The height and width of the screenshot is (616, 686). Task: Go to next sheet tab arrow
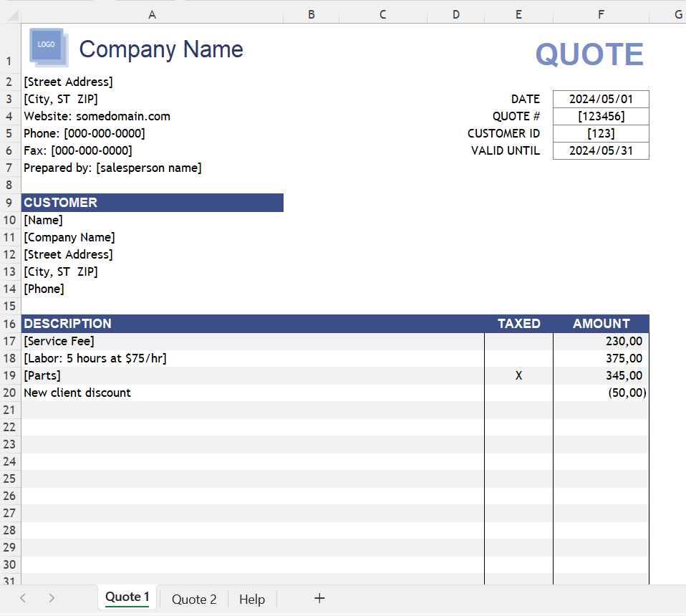pyautogui.click(x=52, y=598)
